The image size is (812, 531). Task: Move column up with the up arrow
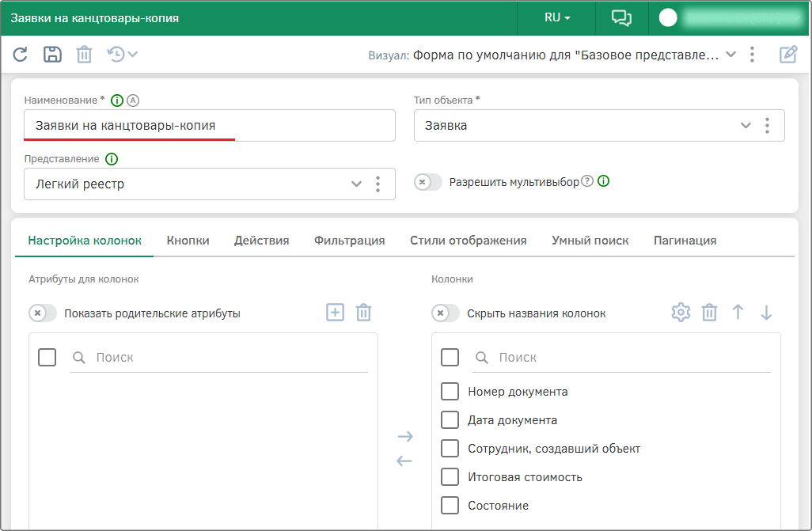(x=738, y=313)
